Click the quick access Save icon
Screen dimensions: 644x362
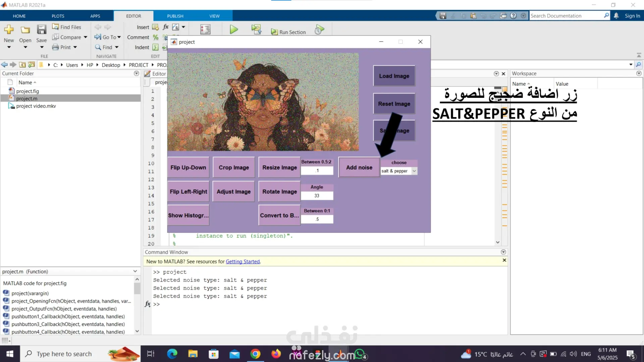point(443,16)
